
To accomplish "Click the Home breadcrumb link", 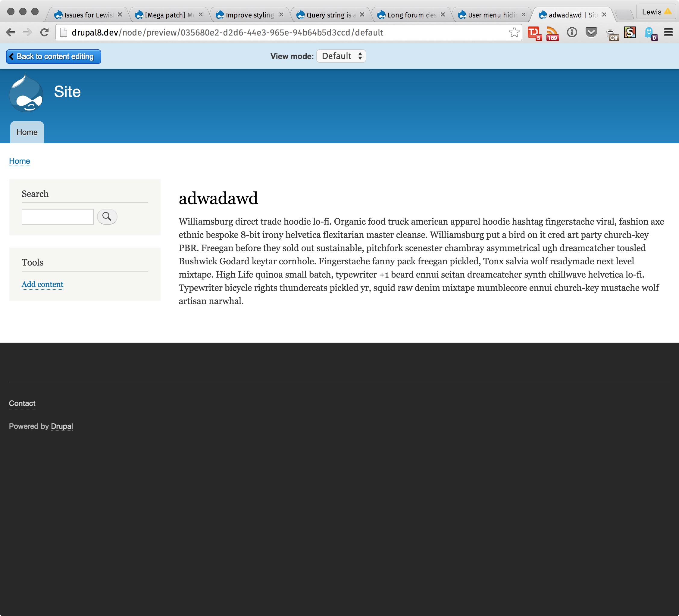I will point(19,161).
